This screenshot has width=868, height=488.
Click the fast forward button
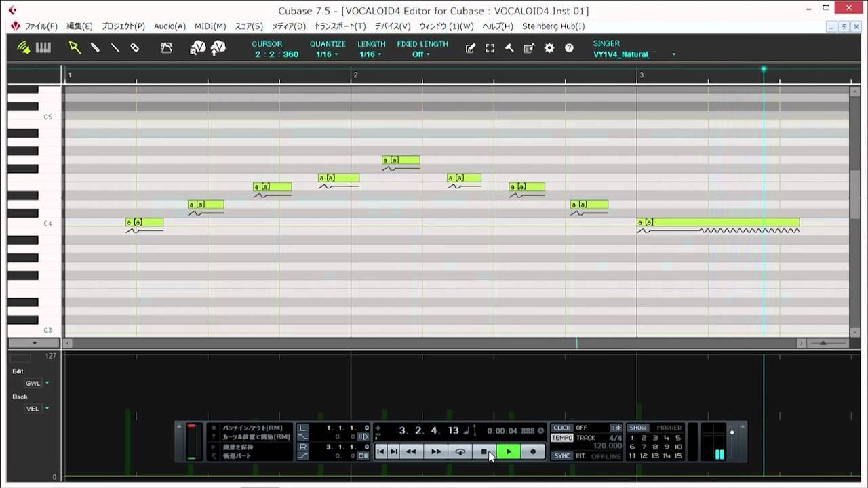[436, 451]
